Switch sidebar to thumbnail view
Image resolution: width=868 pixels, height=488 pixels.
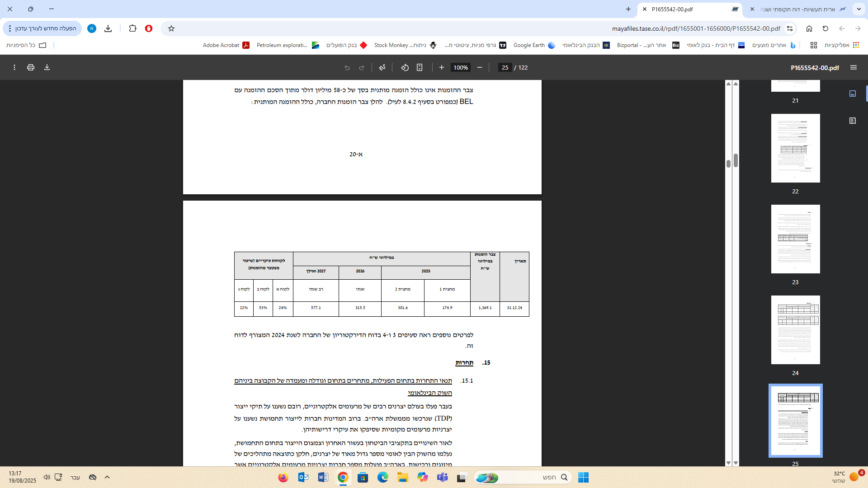click(853, 94)
